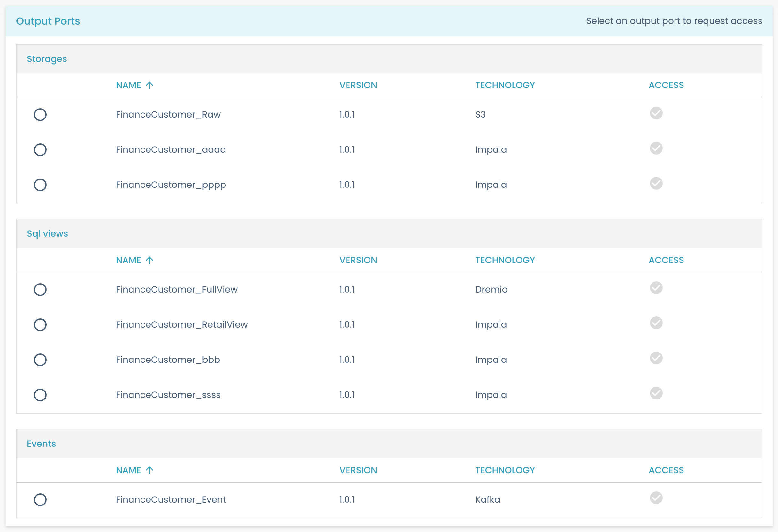Screen dimensions: 778x532
Task: Click the access checkmark for FinanceCustomer_aaaa
Action: click(x=656, y=149)
